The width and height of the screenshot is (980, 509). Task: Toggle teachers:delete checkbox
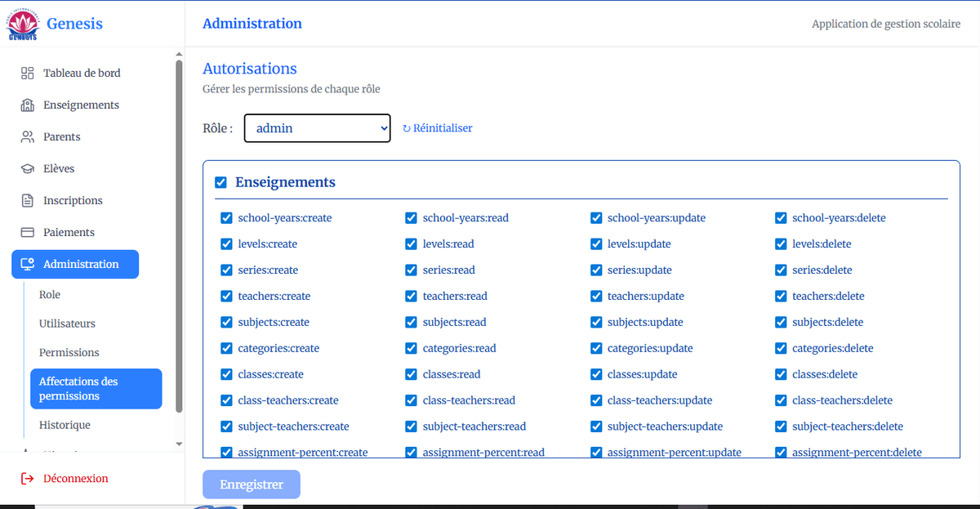[x=781, y=296]
